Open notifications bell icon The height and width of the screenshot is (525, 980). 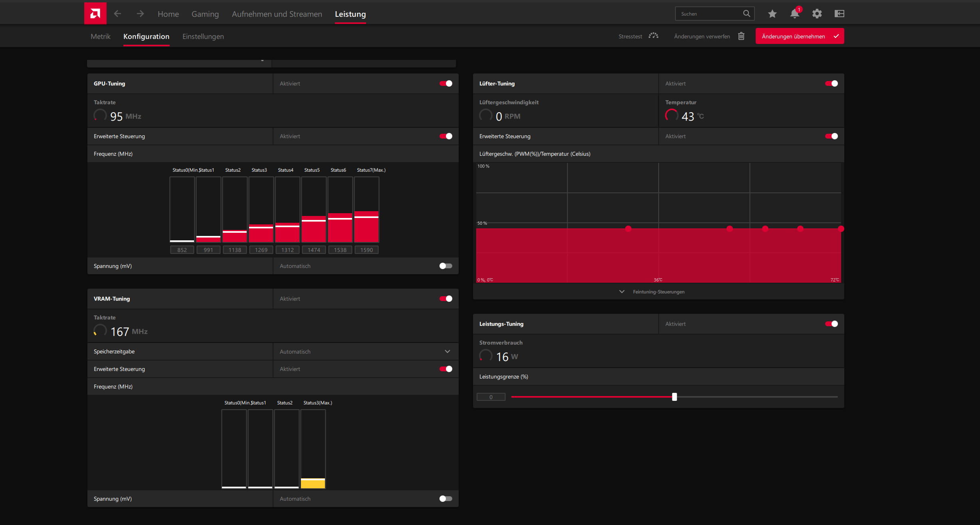[794, 14]
